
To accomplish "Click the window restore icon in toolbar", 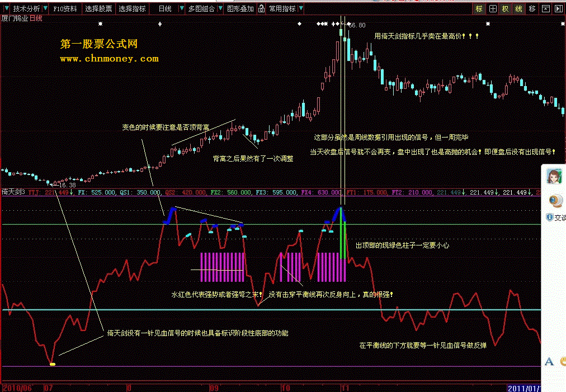I will click(x=546, y=8).
